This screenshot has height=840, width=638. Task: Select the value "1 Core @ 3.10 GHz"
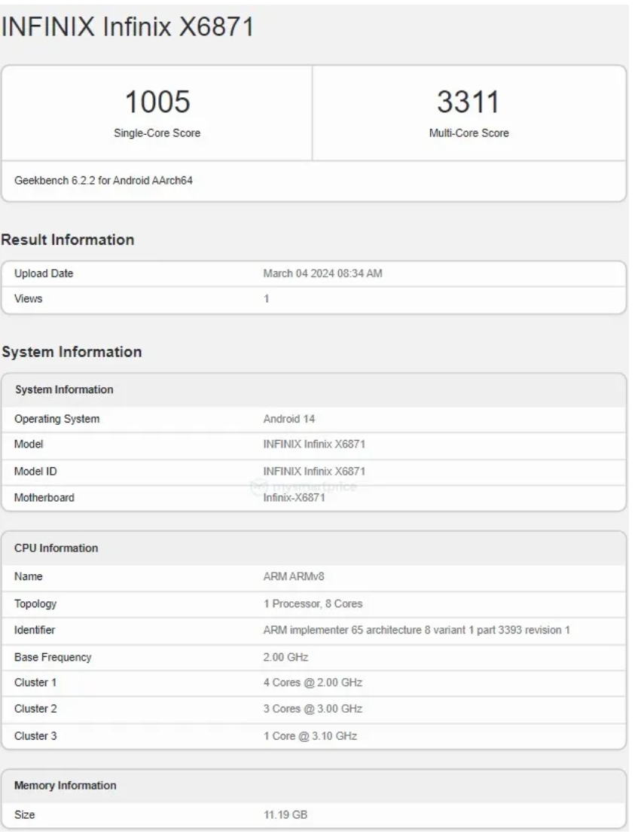[310, 736]
